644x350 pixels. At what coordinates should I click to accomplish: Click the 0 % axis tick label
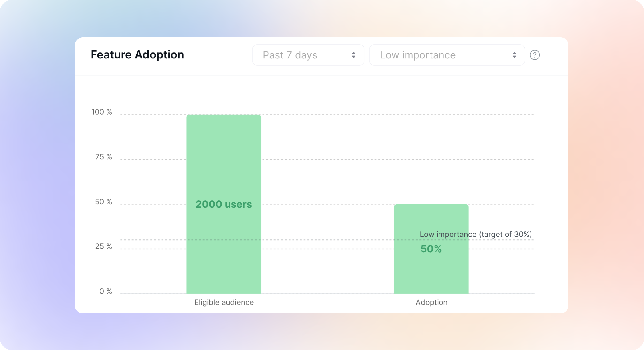pos(106,291)
